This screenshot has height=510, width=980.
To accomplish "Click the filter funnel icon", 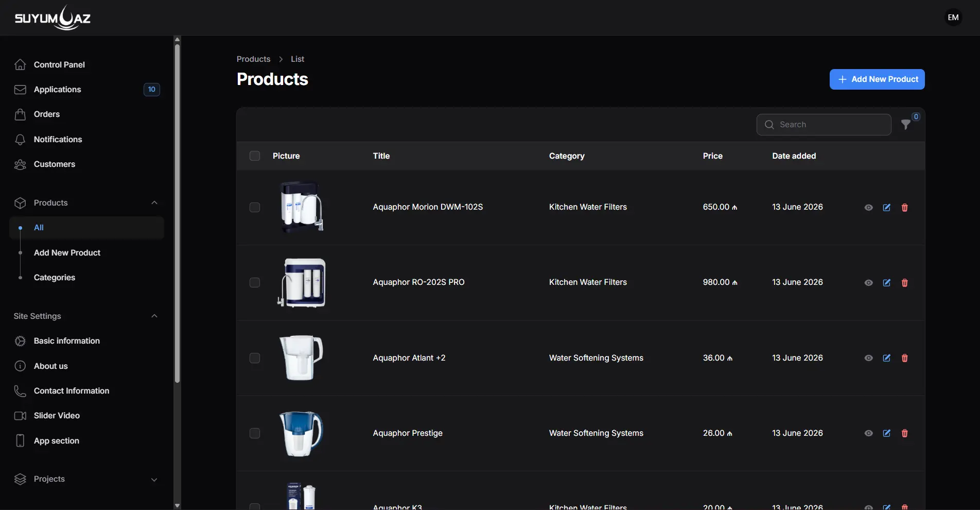I will [906, 125].
